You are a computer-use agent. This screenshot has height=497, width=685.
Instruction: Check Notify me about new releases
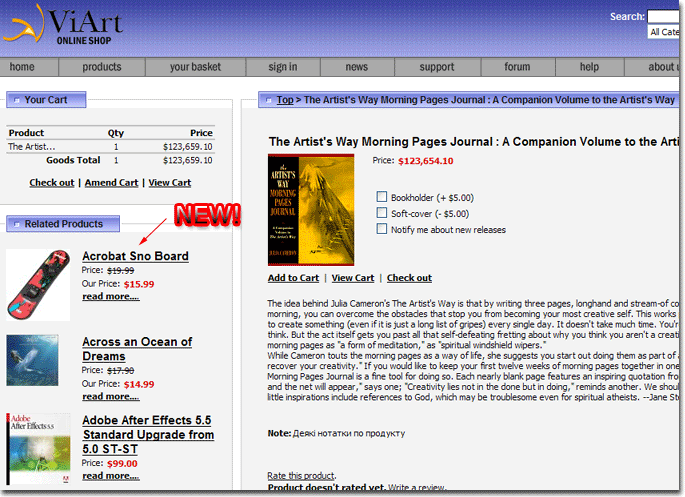pyautogui.click(x=381, y=229)
